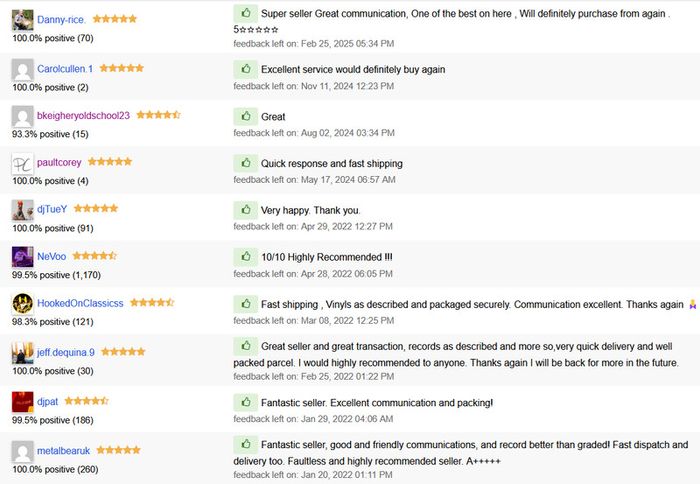Image resolution: width=700 pixels, height=484 pixels.
Task: Visit paultcorey's profile page
Action: tap(59, 162)
